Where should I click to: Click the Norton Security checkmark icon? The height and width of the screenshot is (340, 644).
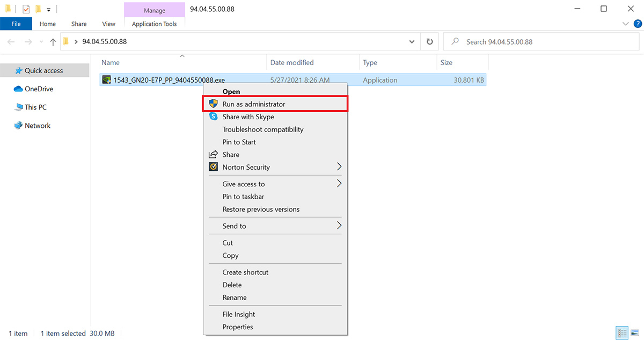click(213, 167)
